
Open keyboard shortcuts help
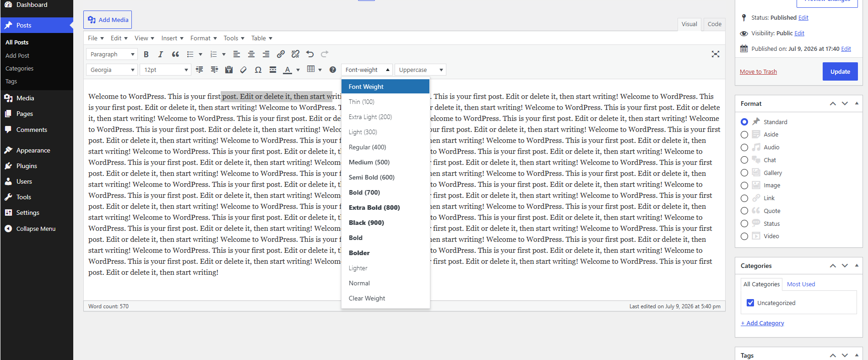tap(333, 70)
